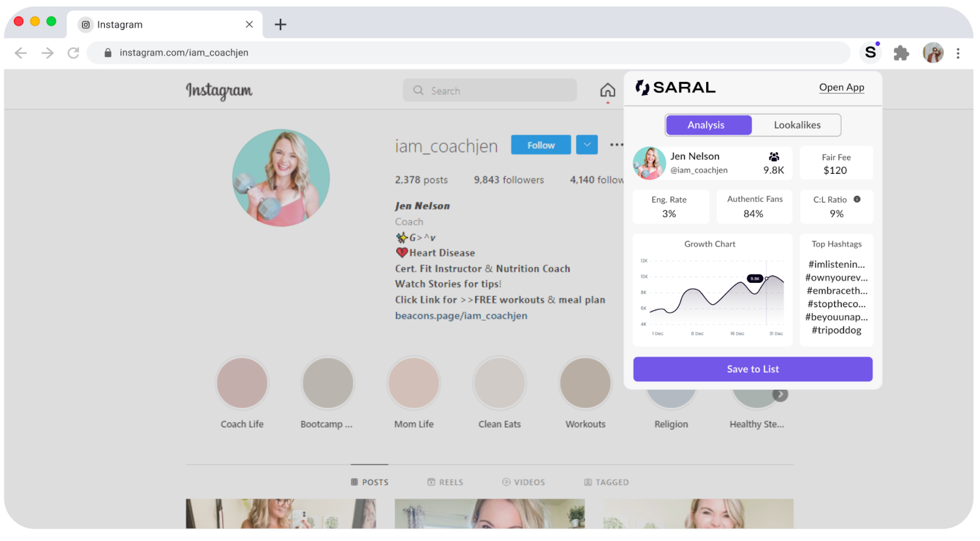The height and width of the screenshot is (541, 980).
Task: Open the Clean Eats highlight
Action: point(500,383)
